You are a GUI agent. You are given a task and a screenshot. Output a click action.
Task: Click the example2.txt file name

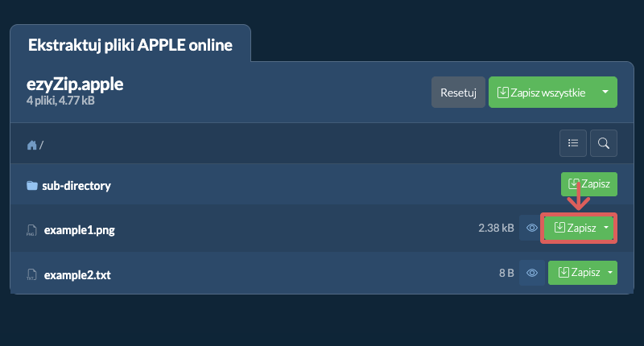coord(77,275)
